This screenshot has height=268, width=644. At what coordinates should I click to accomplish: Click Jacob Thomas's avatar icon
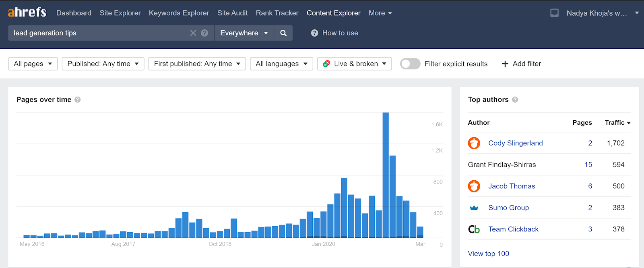[x=474, y=186]
